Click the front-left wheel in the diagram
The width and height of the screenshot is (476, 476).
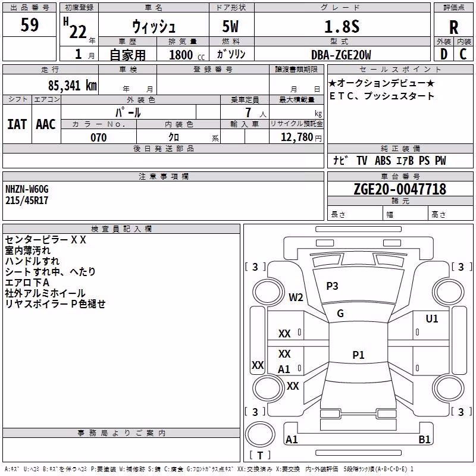pyautogui.click(x=268, y=293)
